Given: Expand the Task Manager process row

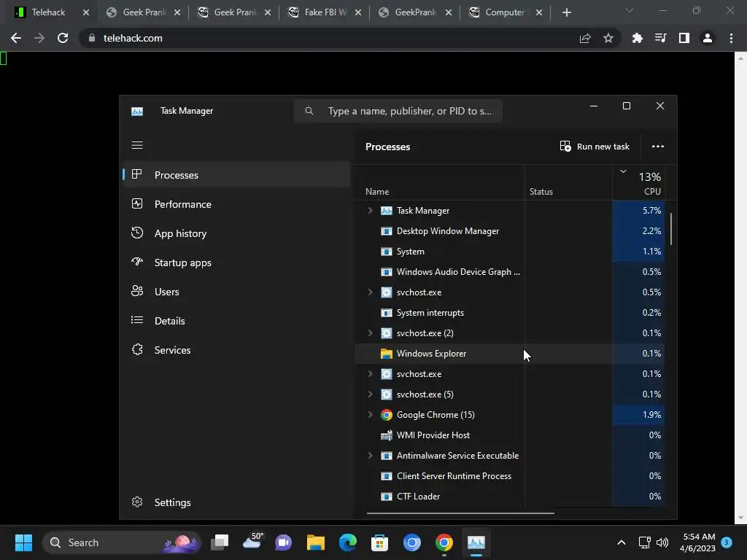Looking at the screenshot, I should (370, 211).
